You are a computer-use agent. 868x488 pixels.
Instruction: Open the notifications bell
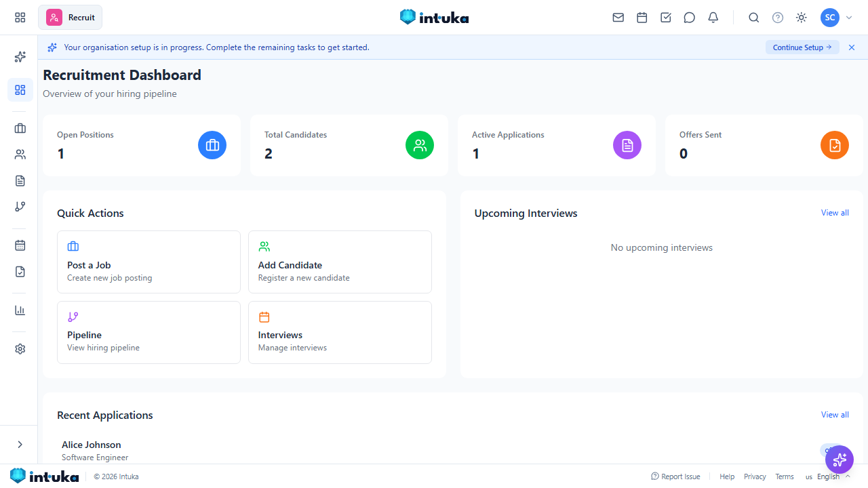click(x=713, y=18)
